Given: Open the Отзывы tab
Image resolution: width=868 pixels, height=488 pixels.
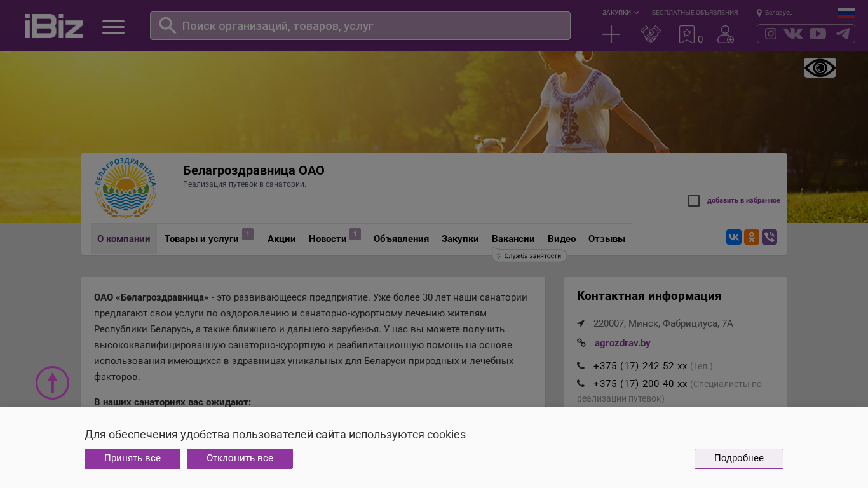Looking at the screenshot, I should pos(607,239).
